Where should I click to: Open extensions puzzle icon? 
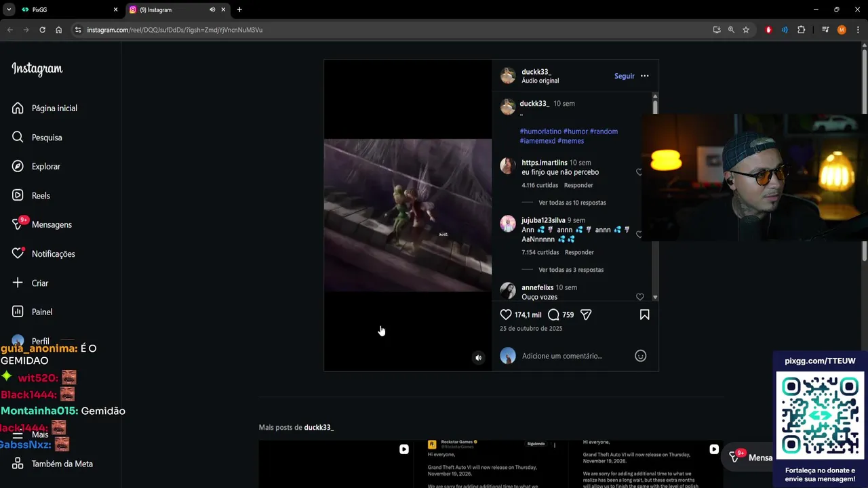point(801,30)
